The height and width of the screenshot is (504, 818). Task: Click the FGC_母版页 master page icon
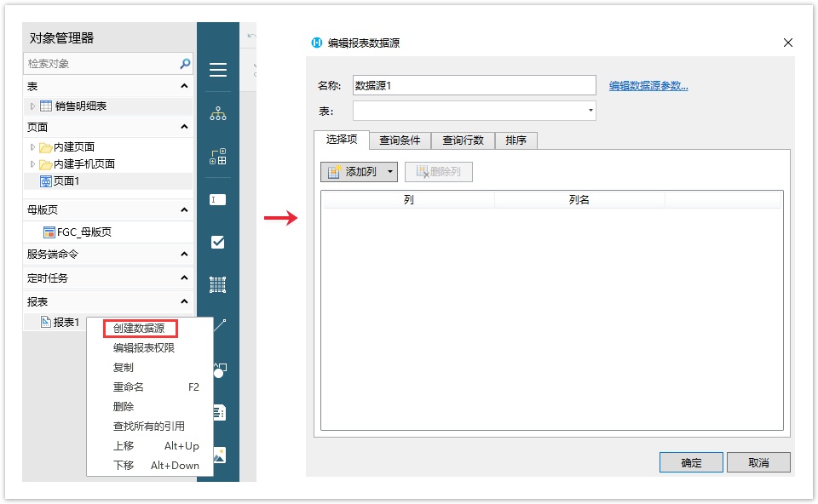tap(49, 232)
